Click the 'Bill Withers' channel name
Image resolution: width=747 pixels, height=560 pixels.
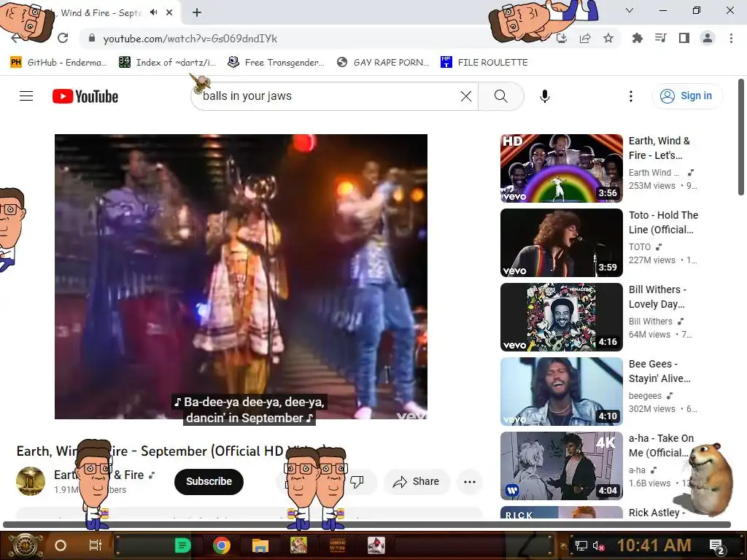[x=650, y=322]
